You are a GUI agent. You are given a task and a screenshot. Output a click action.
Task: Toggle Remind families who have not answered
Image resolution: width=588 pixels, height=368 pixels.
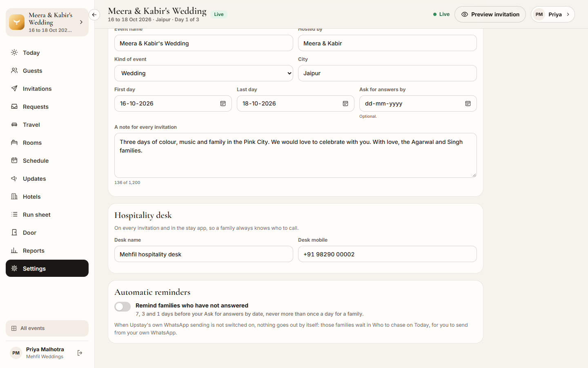point(122,307)
